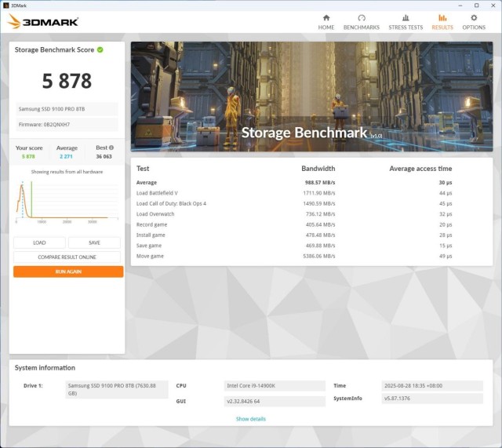This screenshot has height=448, width=502.
Task: Click the info icon beside Best
Action: (111, 148)
